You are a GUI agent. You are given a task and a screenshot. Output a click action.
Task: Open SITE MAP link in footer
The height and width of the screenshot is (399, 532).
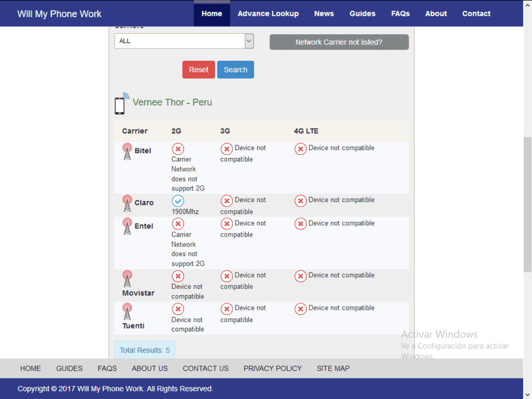click(333, 368)
